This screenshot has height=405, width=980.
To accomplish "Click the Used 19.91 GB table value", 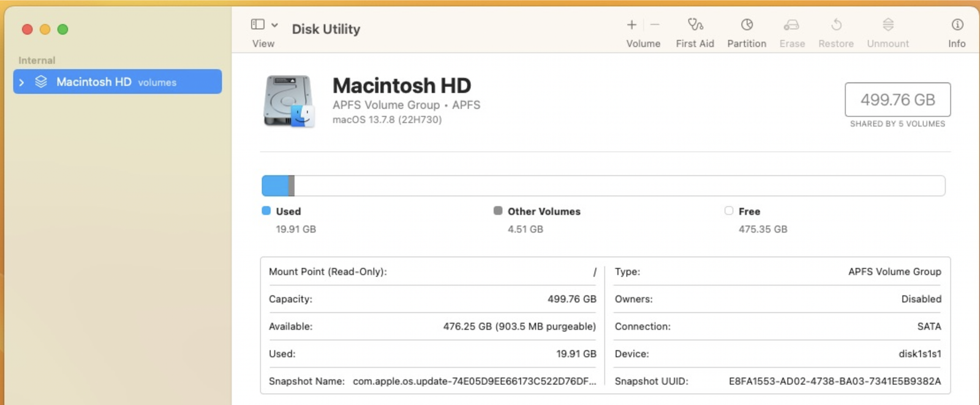I will pos(576,354).
